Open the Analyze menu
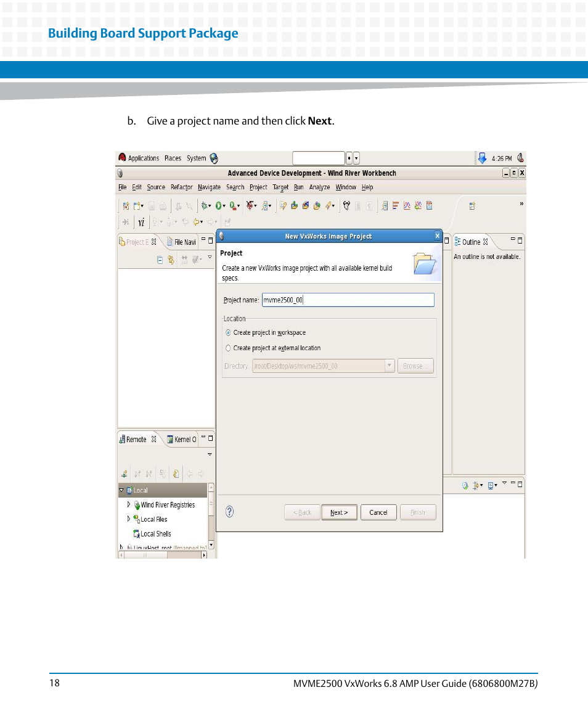Image resolution: width=588 pixels, height=706 pixels. 320,187
